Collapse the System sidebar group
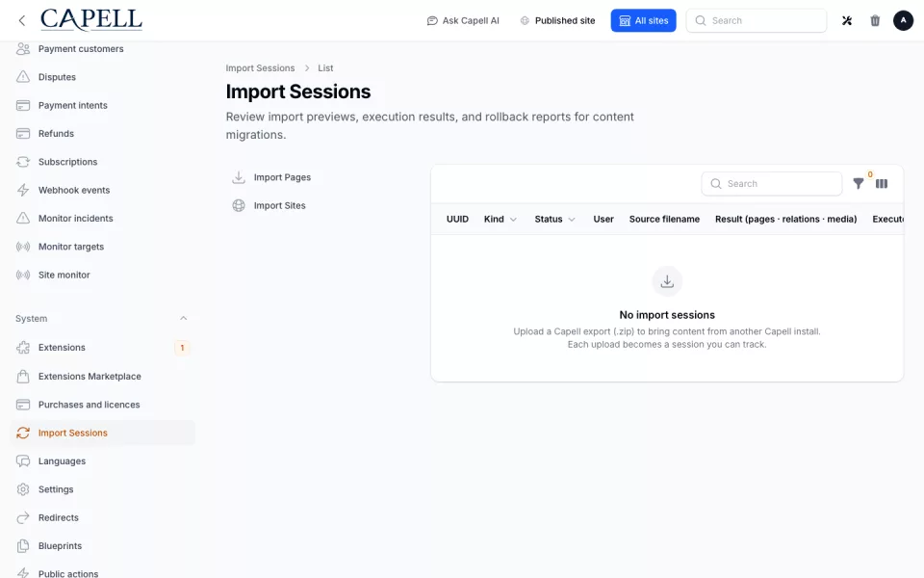This screenshot has height=578, width=924. point(183,319)
